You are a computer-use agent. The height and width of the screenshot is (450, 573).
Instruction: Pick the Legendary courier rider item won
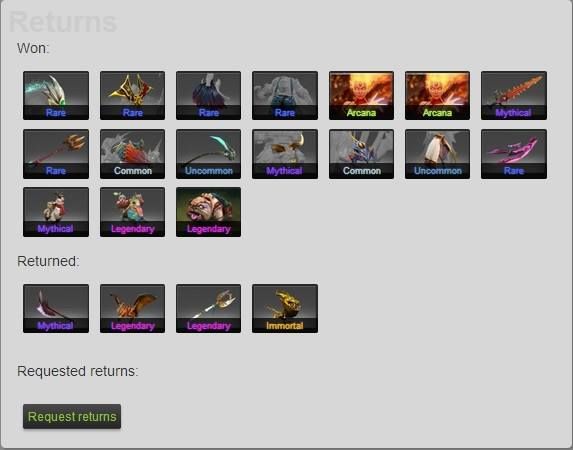(132, 212)
